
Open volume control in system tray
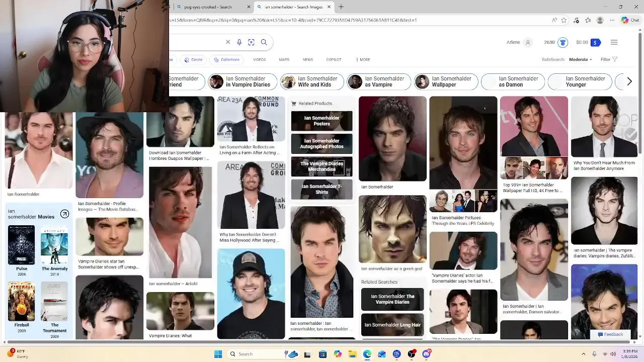613,354
